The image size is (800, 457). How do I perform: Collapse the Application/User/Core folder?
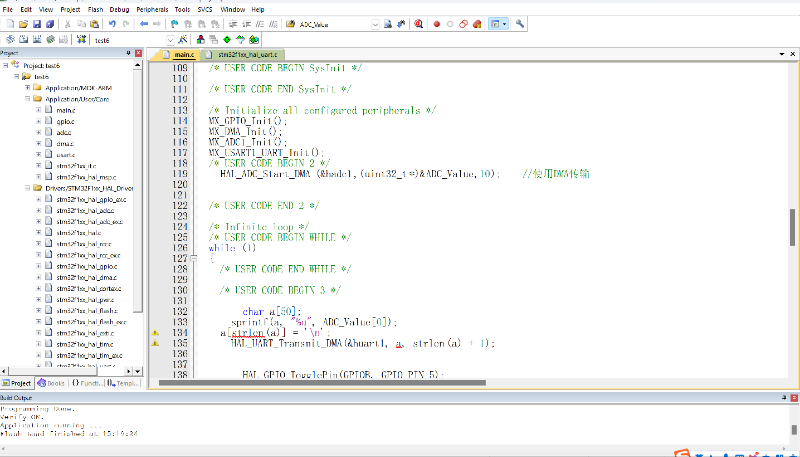[28, 99]
